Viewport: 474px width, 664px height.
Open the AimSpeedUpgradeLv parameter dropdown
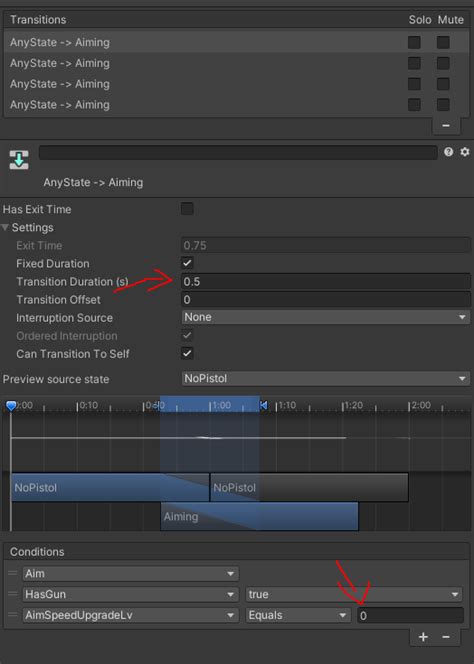(x=130, y=615)
